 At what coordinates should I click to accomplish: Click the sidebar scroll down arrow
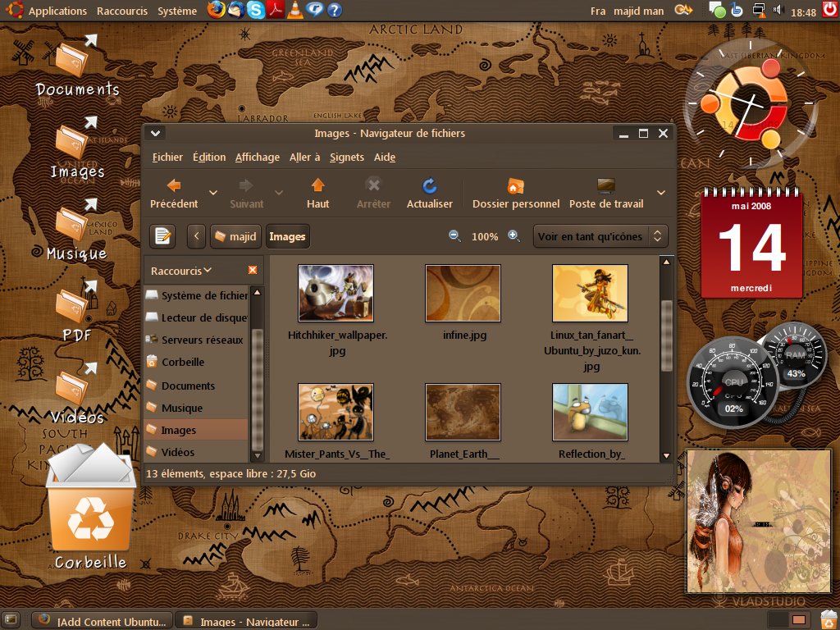click(x=257, y=456)
